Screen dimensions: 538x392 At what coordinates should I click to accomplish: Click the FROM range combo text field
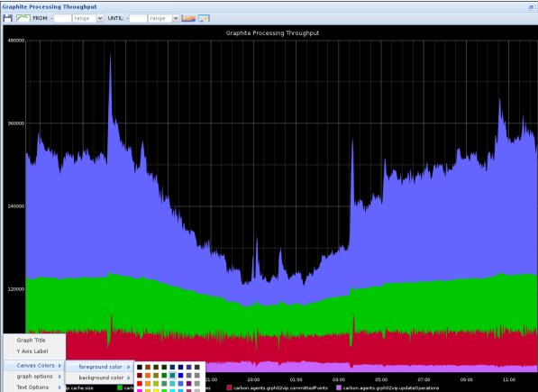coord(85,18)
